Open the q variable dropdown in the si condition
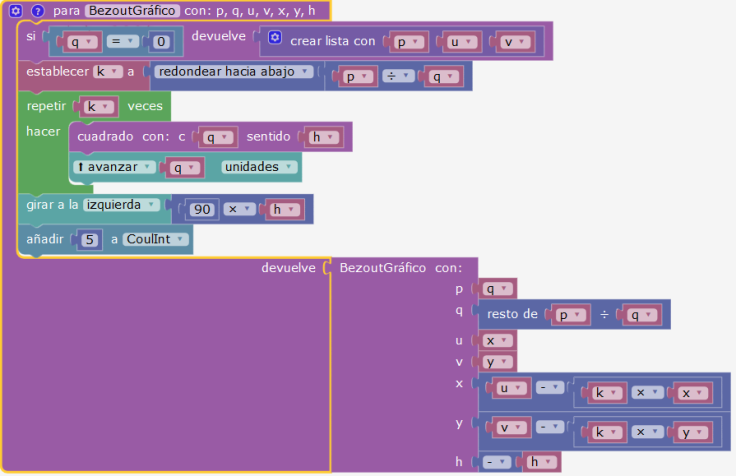 [84, 42]
